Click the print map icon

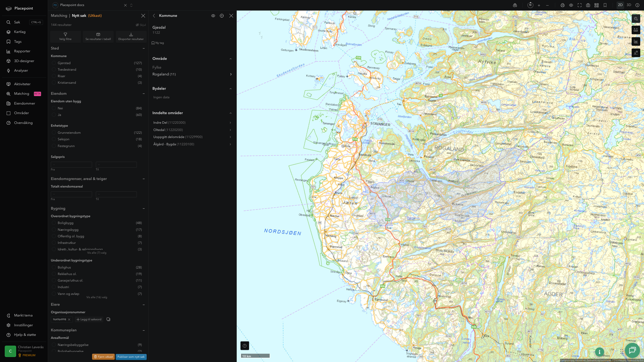point(562,5)
